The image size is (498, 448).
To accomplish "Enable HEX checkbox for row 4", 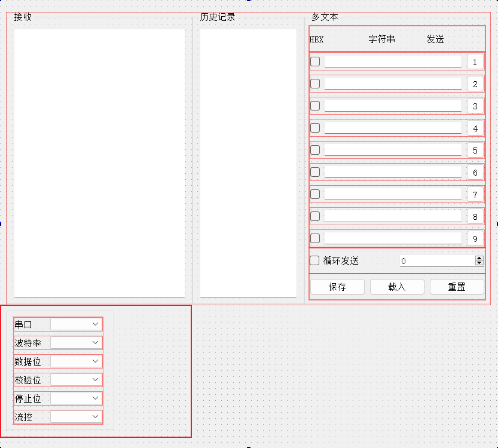I will [x=315, y=128].
